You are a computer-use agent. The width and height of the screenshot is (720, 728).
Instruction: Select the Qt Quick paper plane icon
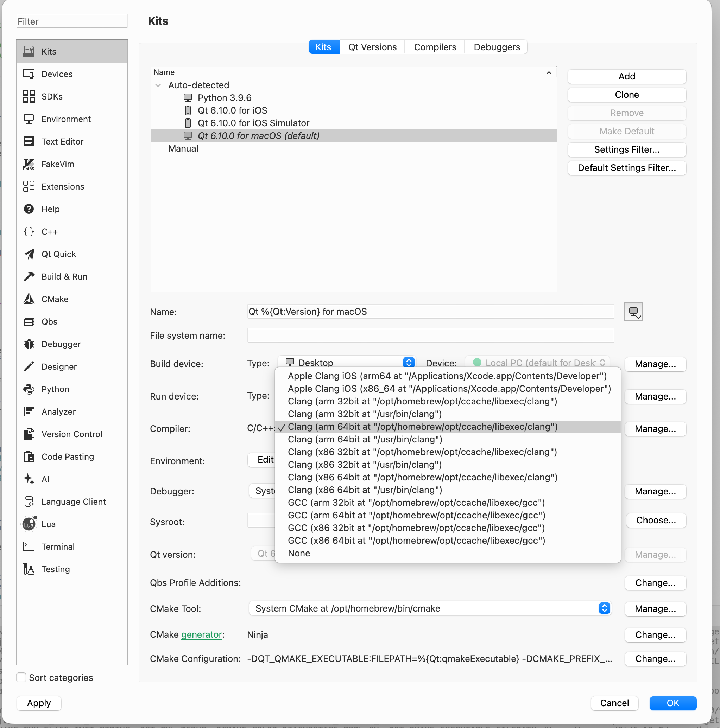click(29, 254)
